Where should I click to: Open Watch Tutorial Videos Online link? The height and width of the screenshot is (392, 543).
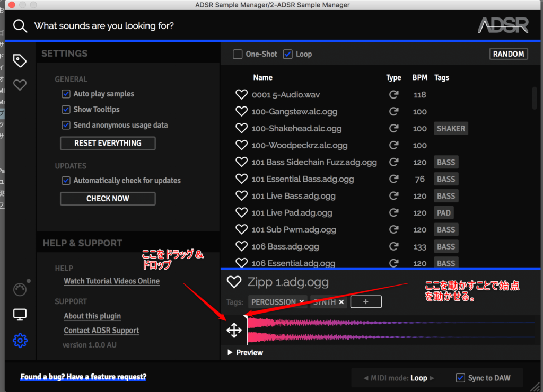click(111, 281)
